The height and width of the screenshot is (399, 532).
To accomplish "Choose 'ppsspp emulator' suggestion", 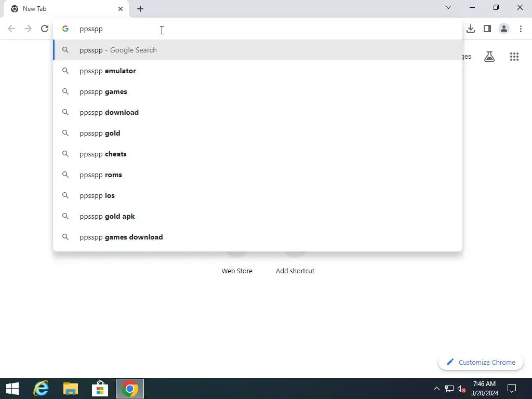I will (258, 71).
